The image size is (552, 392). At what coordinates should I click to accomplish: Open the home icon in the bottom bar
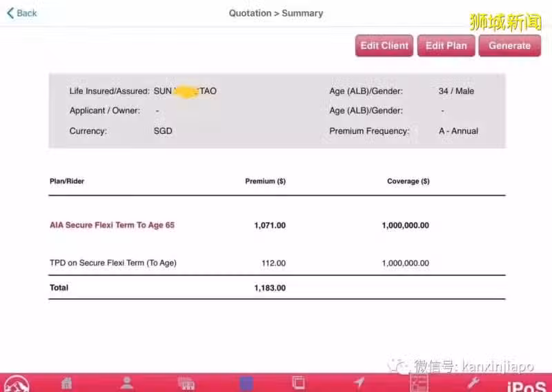(66, 382)
